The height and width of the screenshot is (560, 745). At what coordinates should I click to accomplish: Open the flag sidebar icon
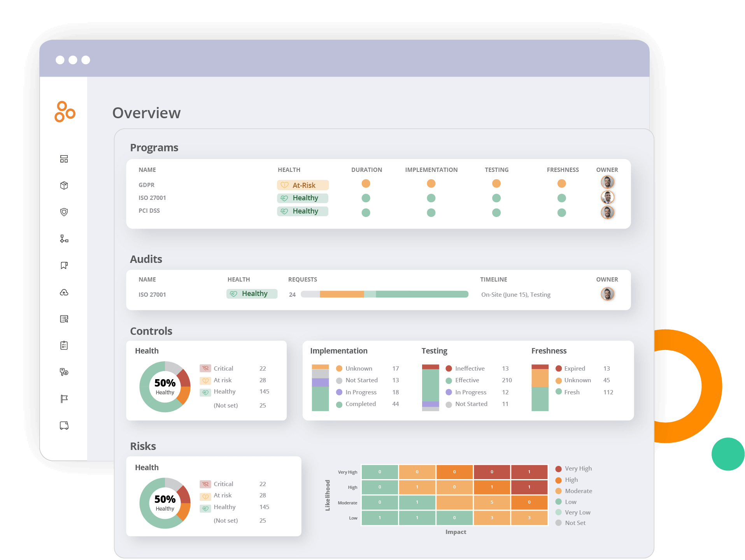(x=64, y=399)
